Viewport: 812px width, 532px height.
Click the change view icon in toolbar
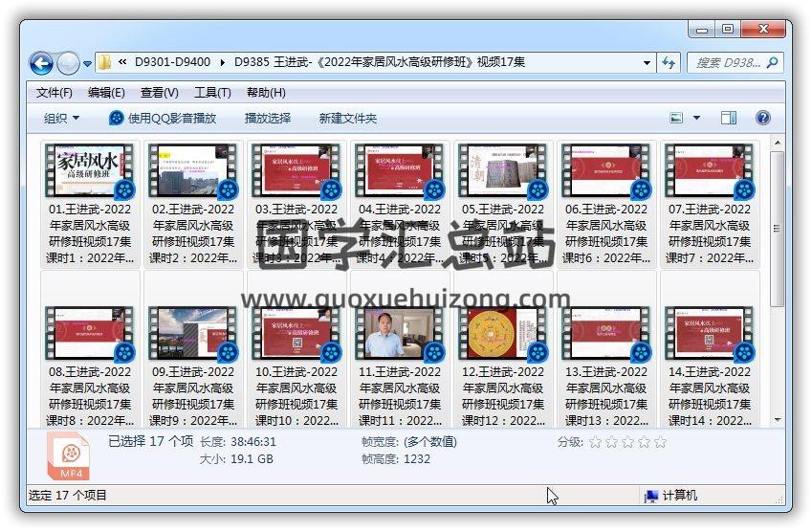click(x=676, y=118)
